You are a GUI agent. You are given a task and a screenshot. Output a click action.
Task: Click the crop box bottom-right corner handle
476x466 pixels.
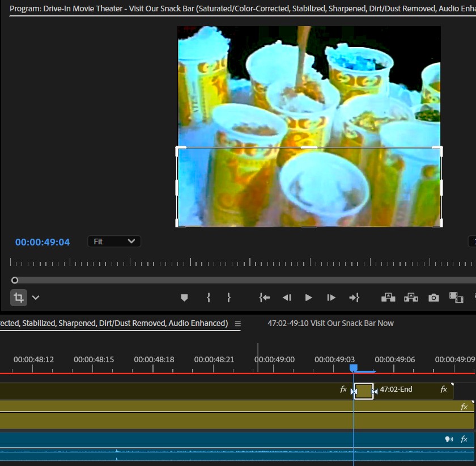(440, 225)
